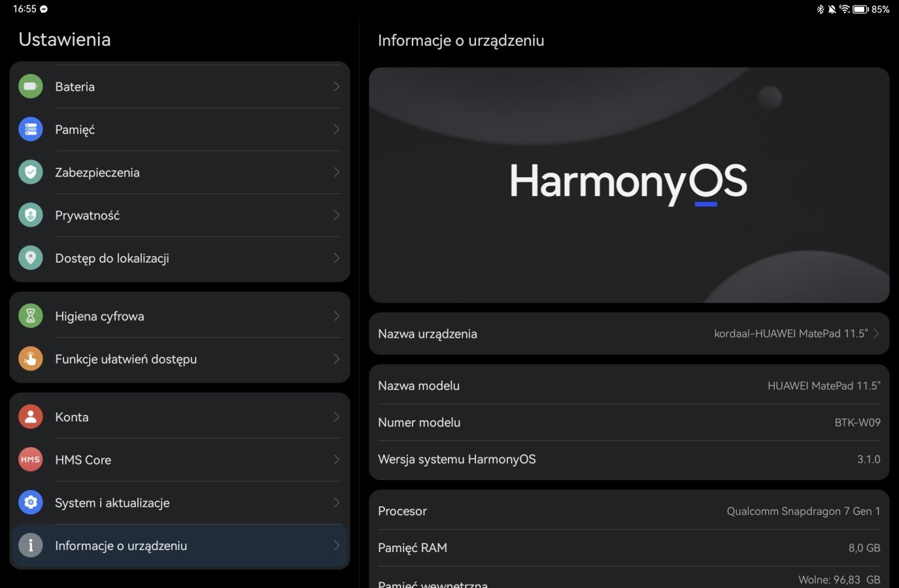Viewport: 899px width, 588px height.
Task: Tap the Dostęp do lokalizacji pin icon
Action: tap(31, 258)
